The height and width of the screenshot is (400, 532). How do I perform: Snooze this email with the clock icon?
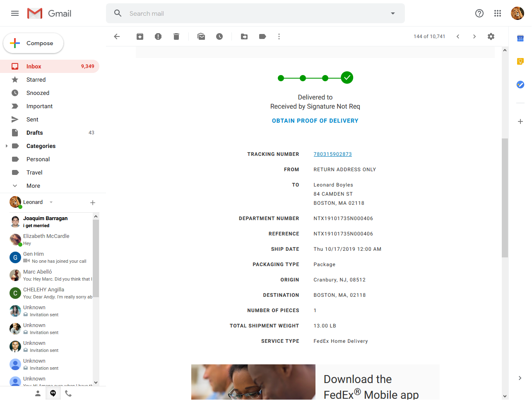point(219,36)
